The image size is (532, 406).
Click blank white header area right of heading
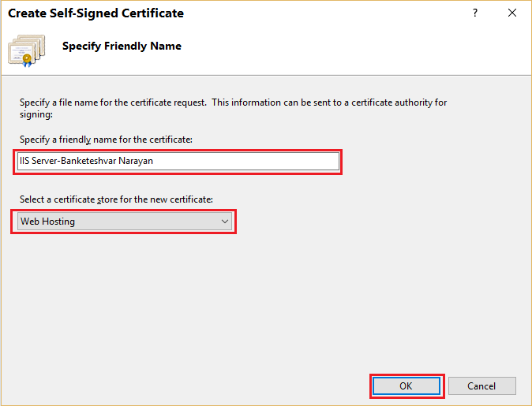tap(355, 47)
